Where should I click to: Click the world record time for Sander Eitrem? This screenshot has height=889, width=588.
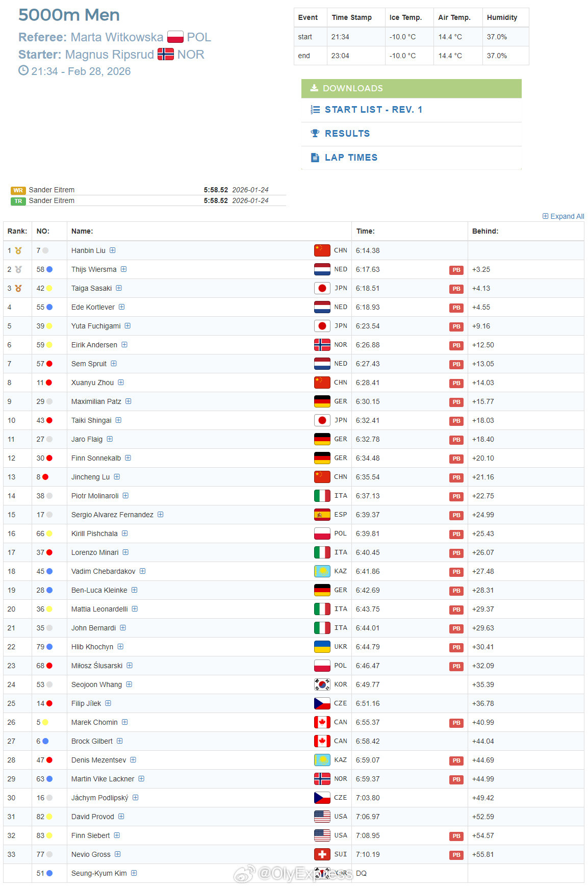(x=216, y=190)
